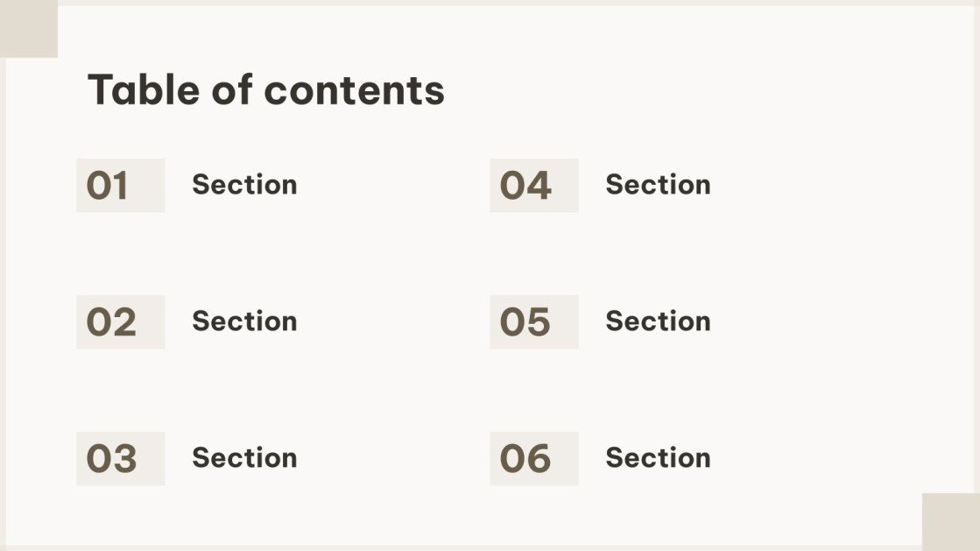Select the 01 number box

(121, 185)
